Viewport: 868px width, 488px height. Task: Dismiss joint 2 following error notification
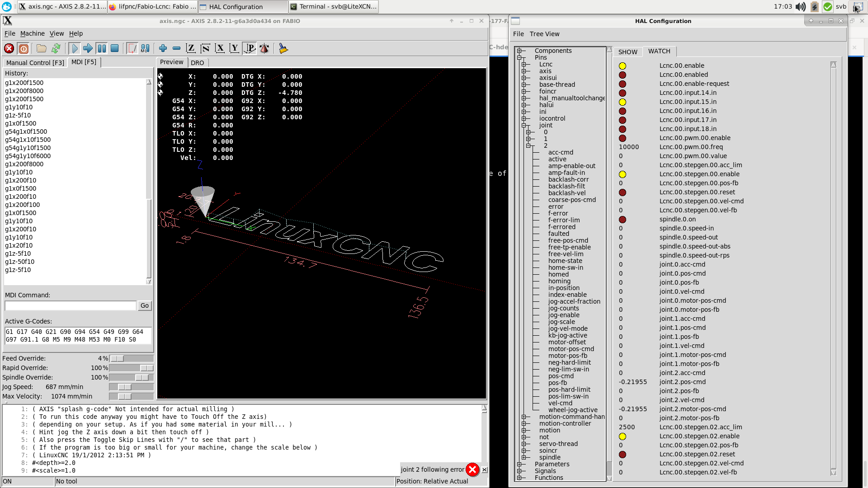[472, 470]
